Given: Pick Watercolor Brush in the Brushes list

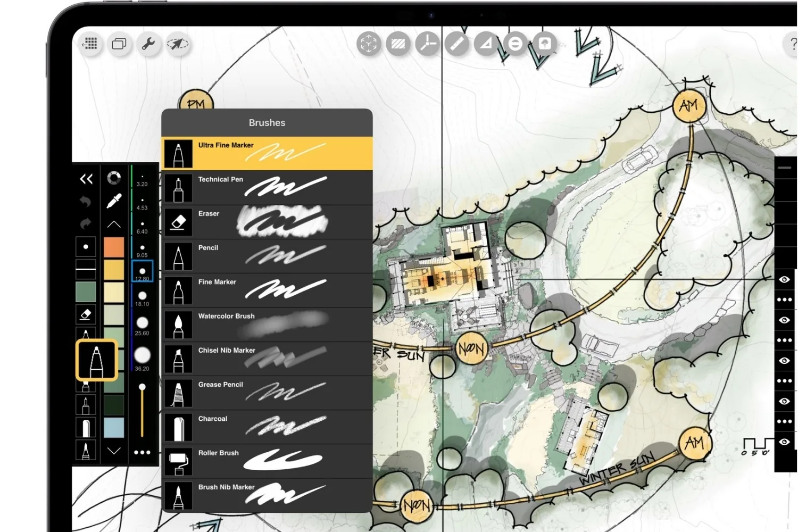Looking at the screenshot, I should tap(267, 325).
